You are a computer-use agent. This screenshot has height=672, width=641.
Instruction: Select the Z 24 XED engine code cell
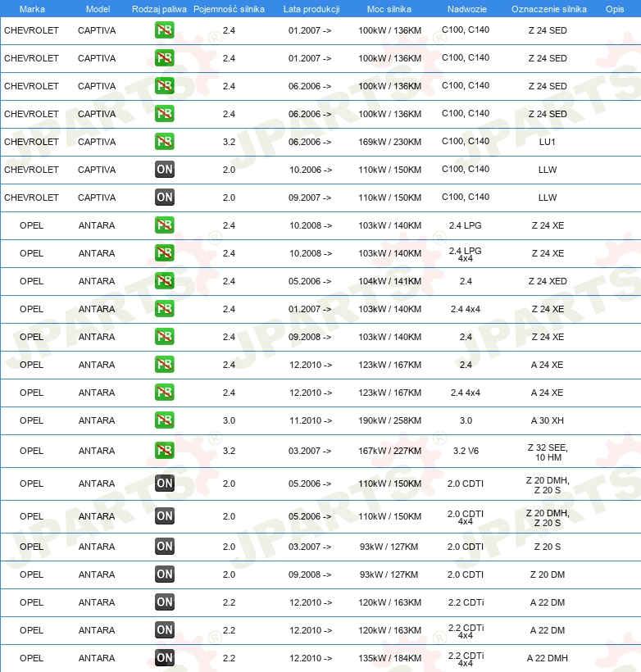point(548,281)
